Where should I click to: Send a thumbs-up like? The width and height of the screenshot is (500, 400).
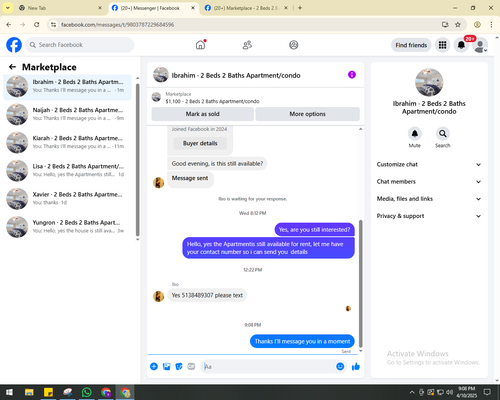click(356, 367)
